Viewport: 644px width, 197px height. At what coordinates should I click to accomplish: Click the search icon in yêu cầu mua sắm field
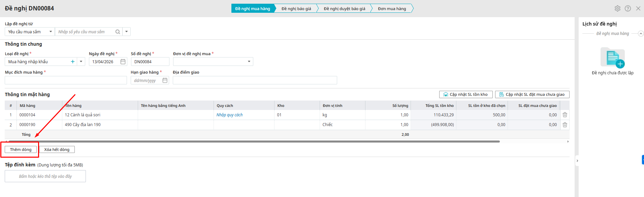118,32
